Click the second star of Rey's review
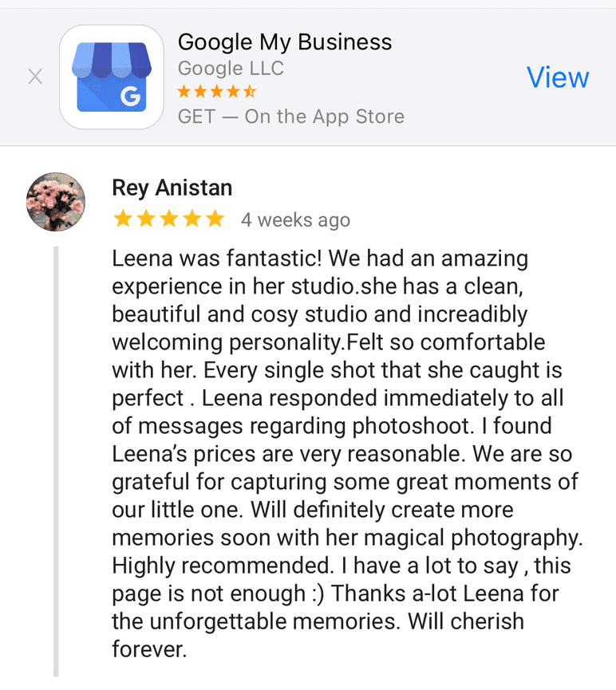This screenshot has width=616, height=690. (145, 219)
